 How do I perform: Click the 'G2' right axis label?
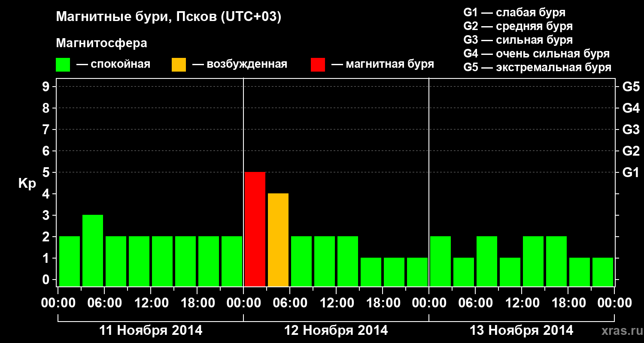click(x=631, y=151)
